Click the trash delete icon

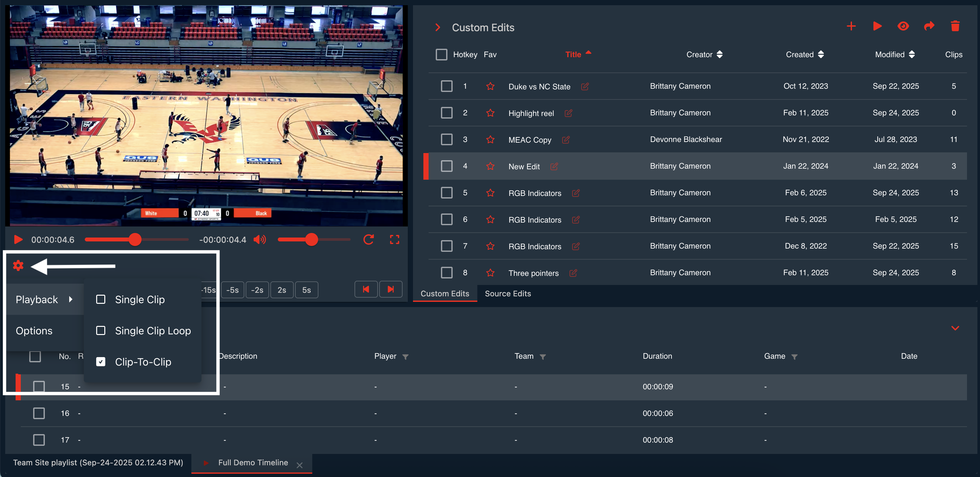point(955,26)
